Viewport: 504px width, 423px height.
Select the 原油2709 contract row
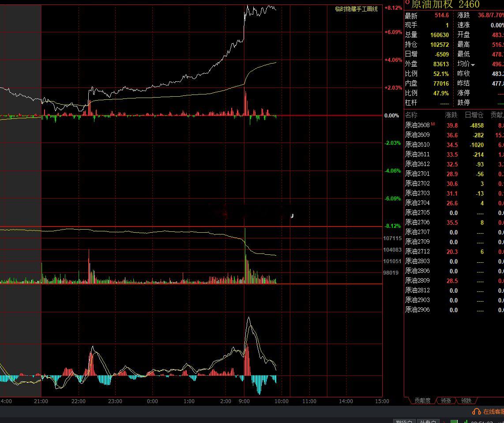(x=454, y=242)
